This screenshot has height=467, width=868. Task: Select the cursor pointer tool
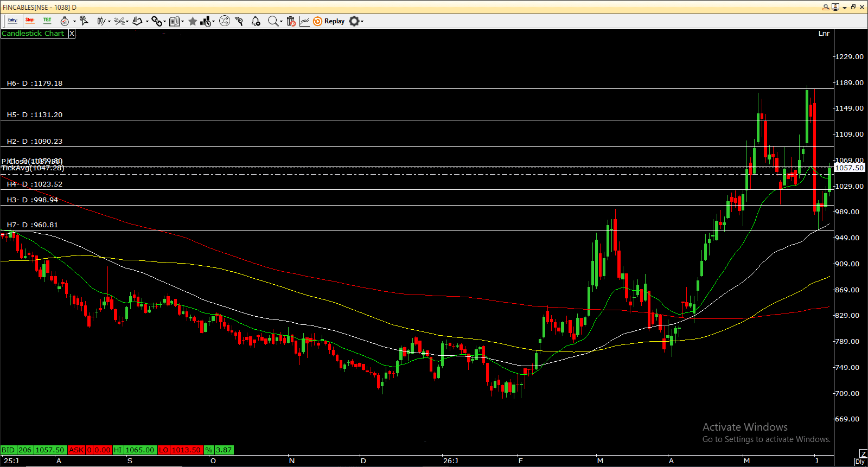[84, 21]
